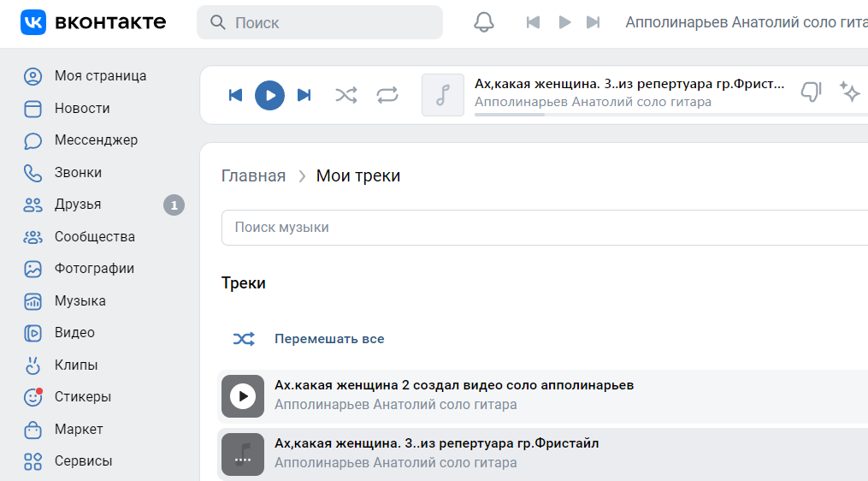The height and width of the screenshot is (481, 868).
Task: Click artist under Ах.какая женщина 2 track
Action: [395, 405]
